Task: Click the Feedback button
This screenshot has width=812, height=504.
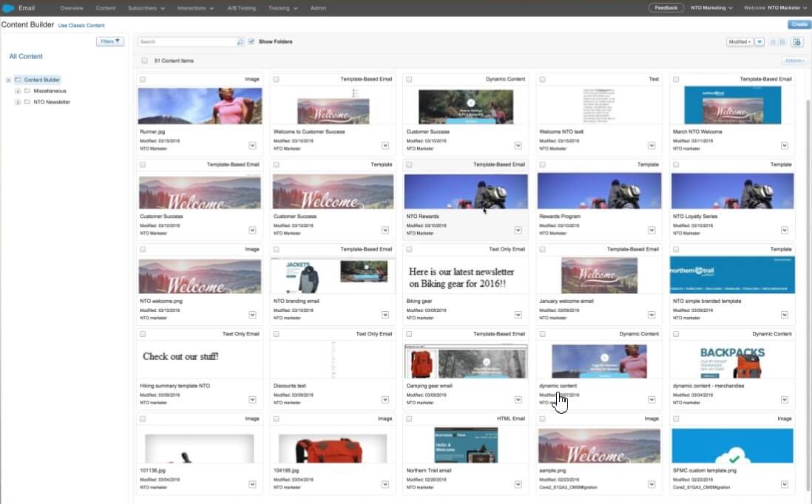Action: (x=666, y=8)
